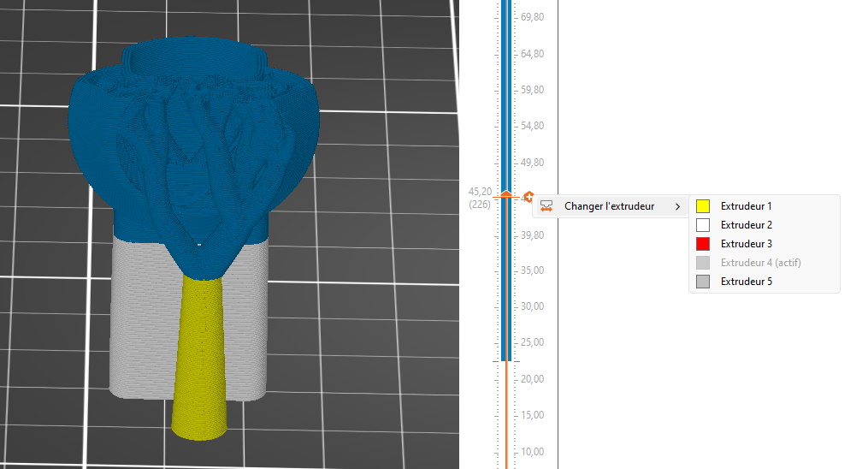Switch to the Extrudeur 5 label
This screenshot has height=469, width=868.
tap(746, 282)
